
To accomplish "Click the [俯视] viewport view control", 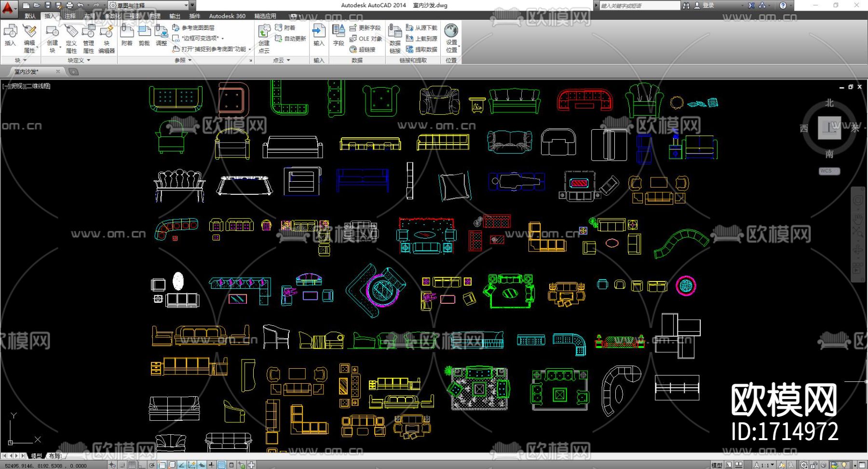I will pyautogui.click(x=17, y=86).
